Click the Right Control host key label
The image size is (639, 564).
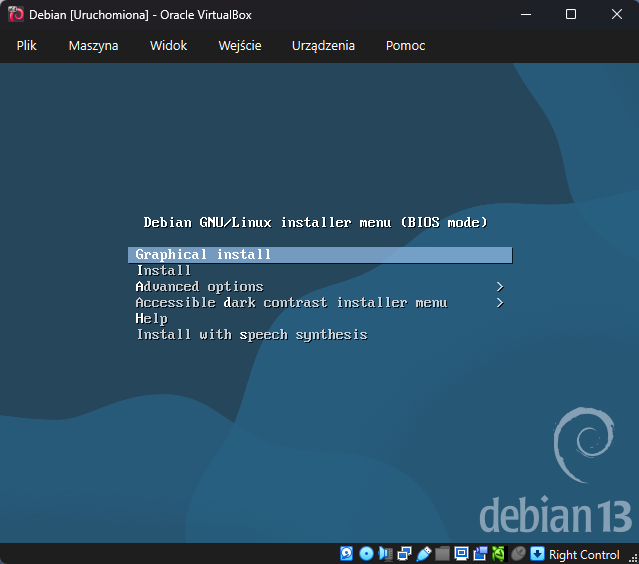tap(584, 555)
